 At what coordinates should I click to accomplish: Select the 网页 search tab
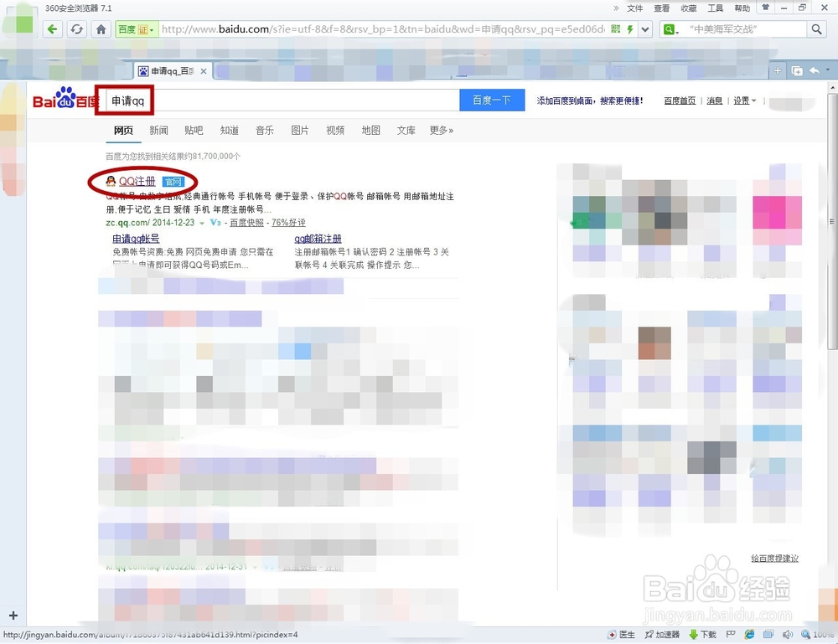(123, 131)
